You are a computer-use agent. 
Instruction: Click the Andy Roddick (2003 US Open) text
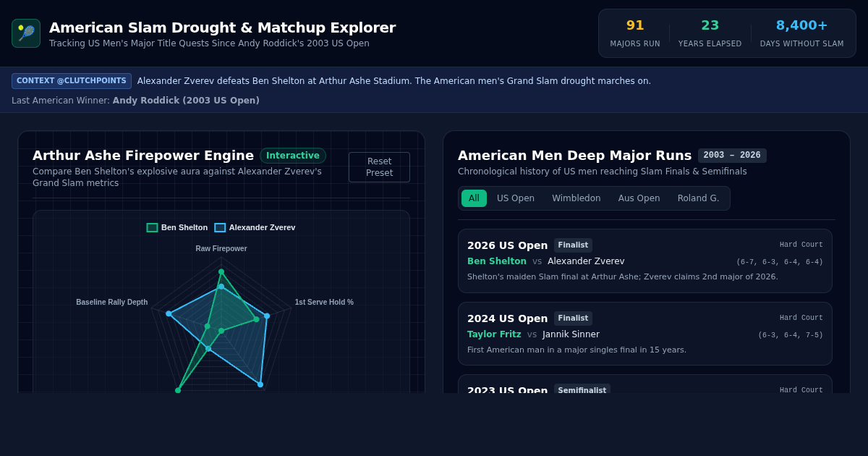click(186, 101)
